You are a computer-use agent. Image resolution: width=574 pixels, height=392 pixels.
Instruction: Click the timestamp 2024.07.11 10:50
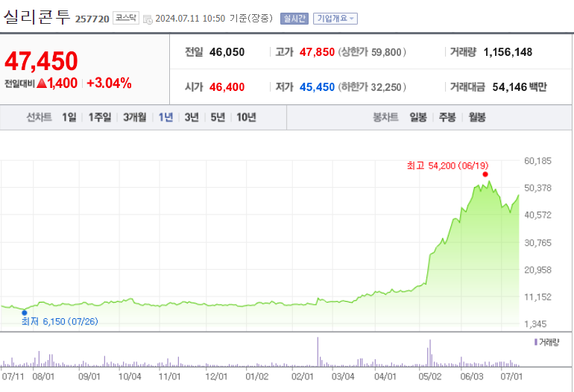tap(190, 19)
